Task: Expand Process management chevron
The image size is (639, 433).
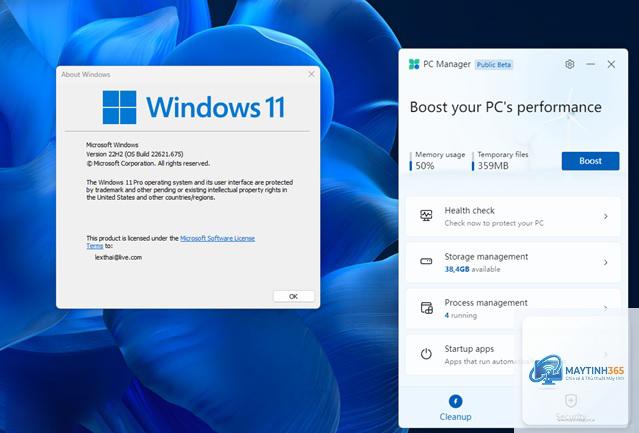Action: click(x=606, y=308)
